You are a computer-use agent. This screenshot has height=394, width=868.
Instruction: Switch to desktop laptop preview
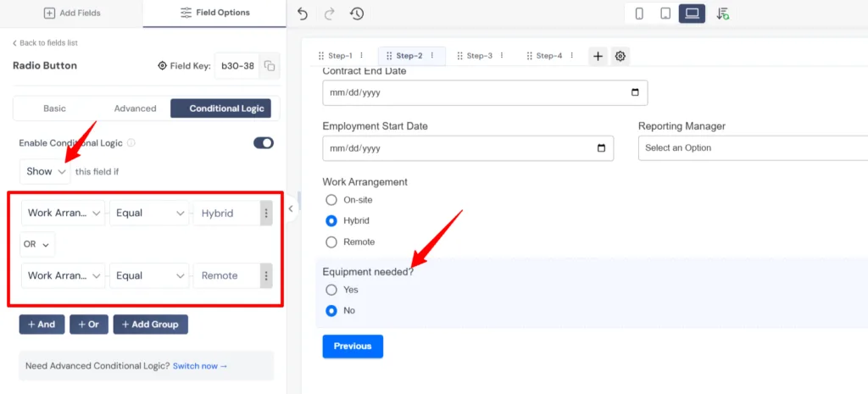(x=692, y=14)
